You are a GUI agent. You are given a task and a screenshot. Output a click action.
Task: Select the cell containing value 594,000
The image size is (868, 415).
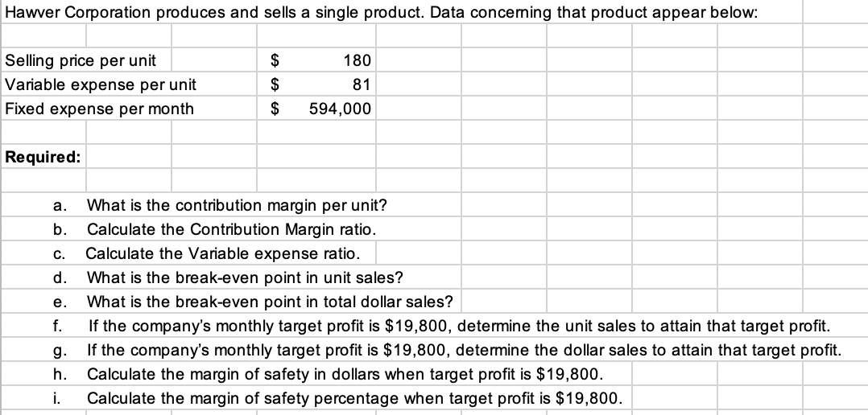pyautogui.click(x=316, y=109)
